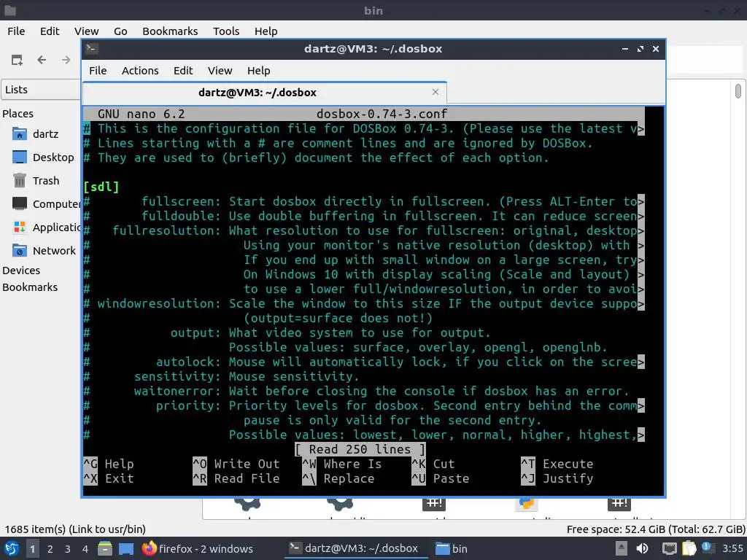Click the removable media eject tray icon
The image size is (747, 560).
tap(622, 548)
